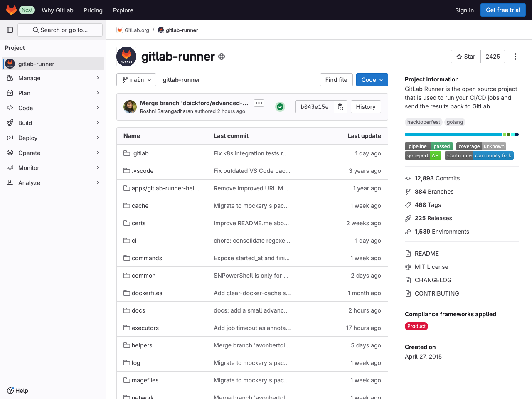Click the GitLab fox logo
Screen dimensions: 532x399
11,10
